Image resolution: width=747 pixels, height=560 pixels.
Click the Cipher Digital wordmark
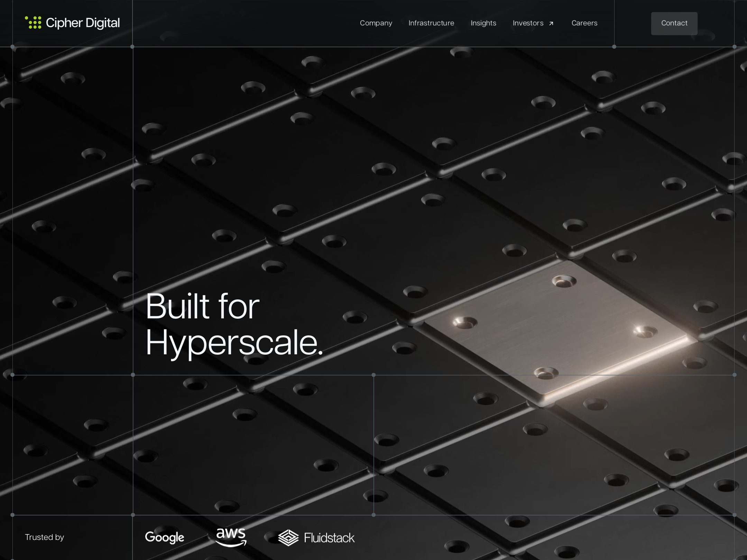[x=83, y=23]
